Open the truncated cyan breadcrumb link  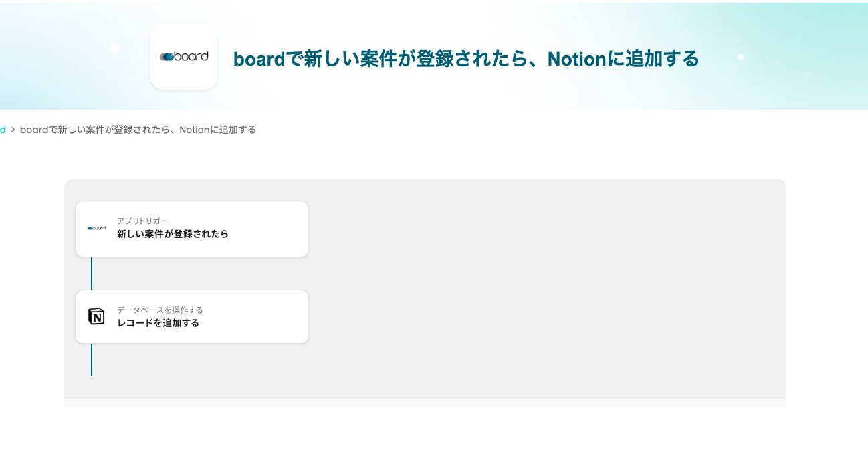3,130
